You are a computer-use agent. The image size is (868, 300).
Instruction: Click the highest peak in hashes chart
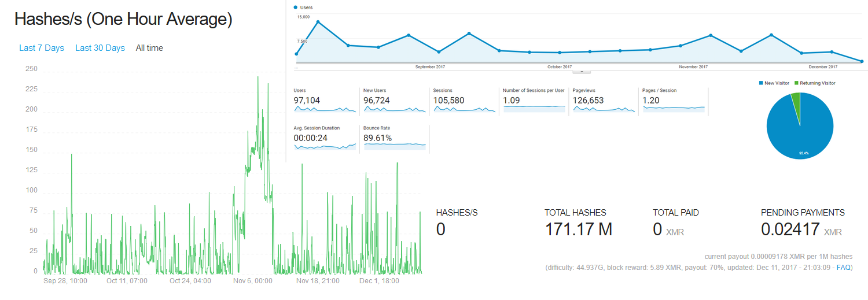point(258,77)
